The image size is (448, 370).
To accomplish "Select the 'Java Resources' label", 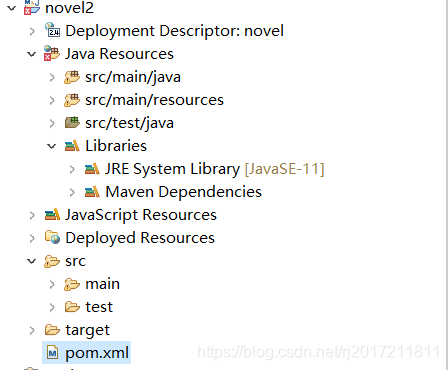I will 119,54.
